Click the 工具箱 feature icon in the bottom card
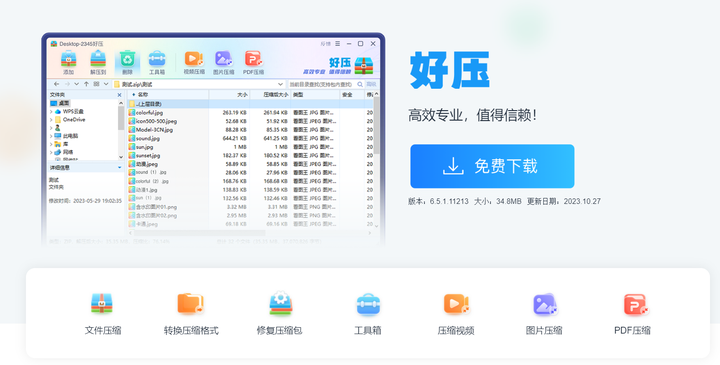Image resolution: width=720 pixels, height=365 pixels. (368, 304)
